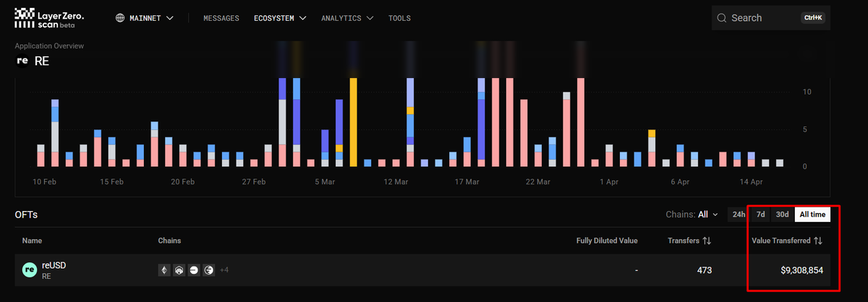Click the RE ticker under reUSD

coord(46,276)
